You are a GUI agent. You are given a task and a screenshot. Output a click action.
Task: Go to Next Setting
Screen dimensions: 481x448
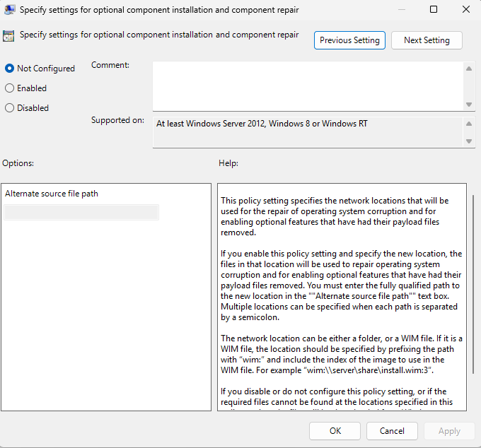coord(427,40)
